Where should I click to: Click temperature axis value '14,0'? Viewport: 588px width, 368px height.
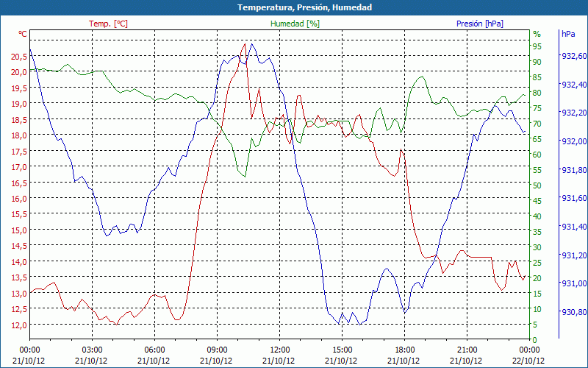[19, 262]
